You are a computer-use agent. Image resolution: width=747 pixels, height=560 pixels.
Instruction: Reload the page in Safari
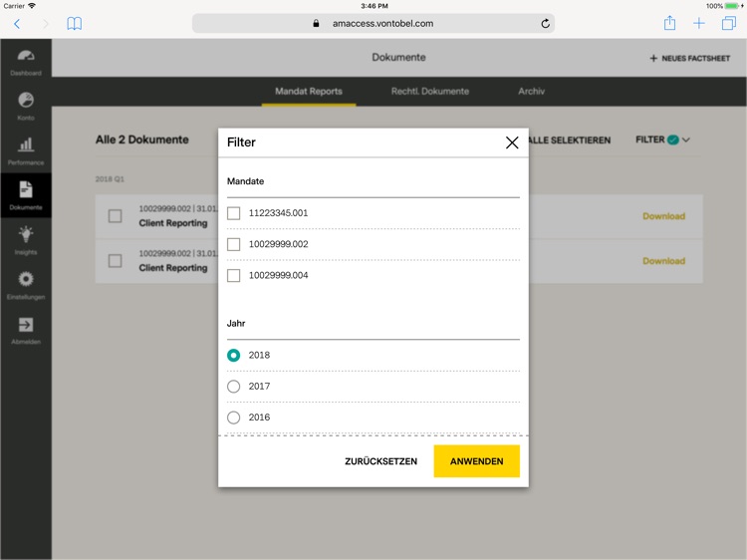click(x=545, y=23)
